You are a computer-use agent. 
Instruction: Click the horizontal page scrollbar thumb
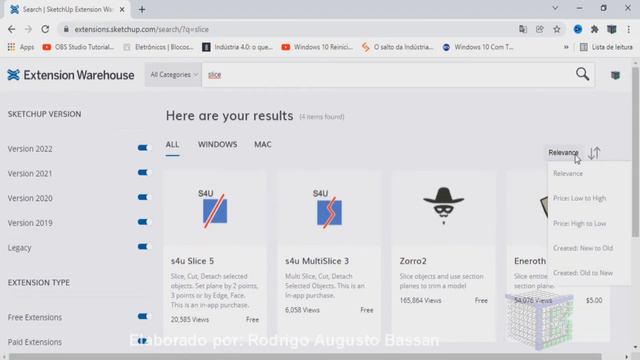point(305,357)
